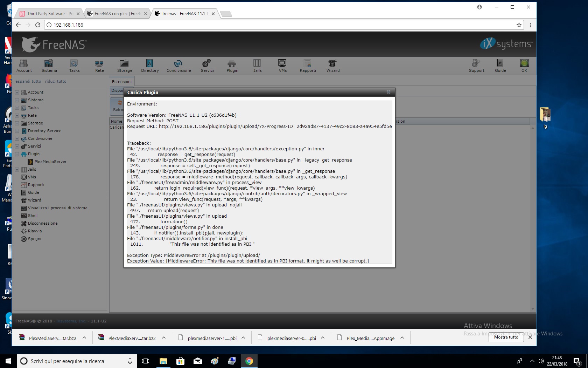Select PlexMediaServer in the sidebar tree

50,162
